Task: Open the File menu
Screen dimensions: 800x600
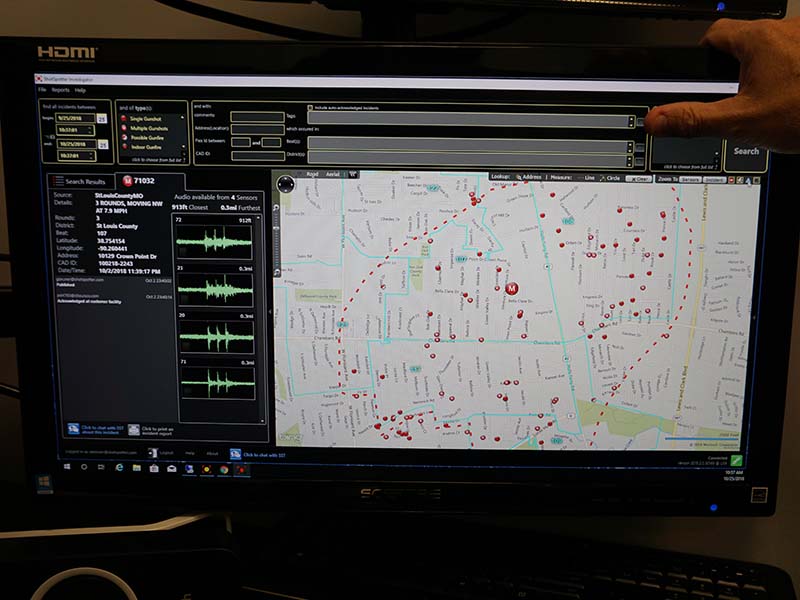Action: coord(42,90)
